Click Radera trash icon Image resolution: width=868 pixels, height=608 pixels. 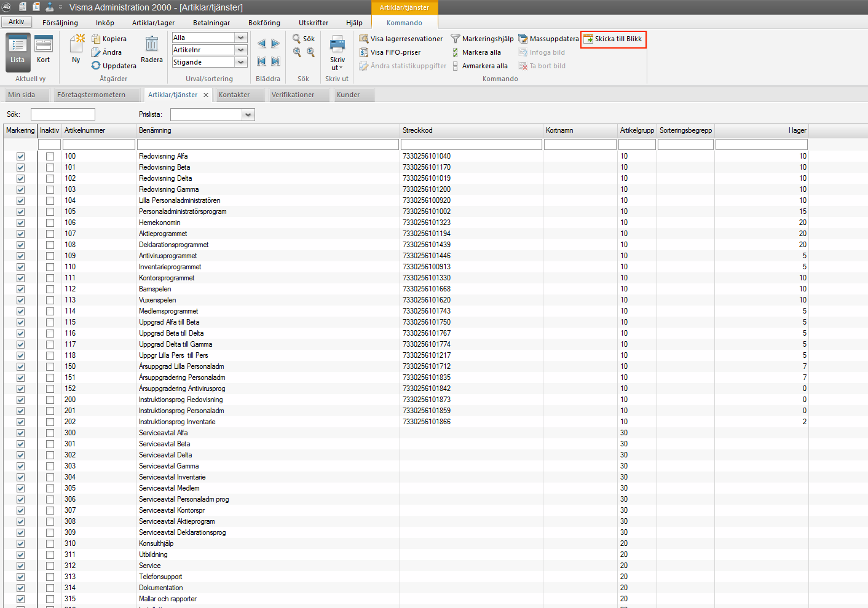click(152, 44)
